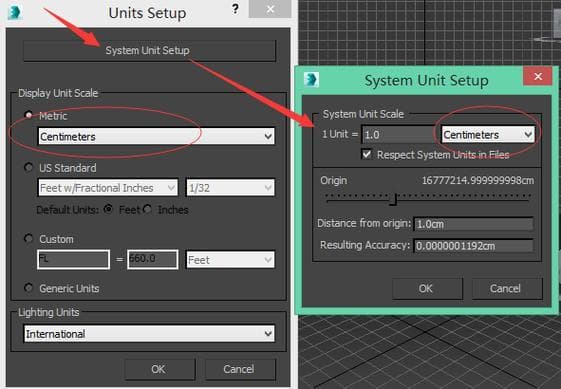Close the Units Setup dialog
Viewport: 561px width, 389px height.
pos(270,9)
